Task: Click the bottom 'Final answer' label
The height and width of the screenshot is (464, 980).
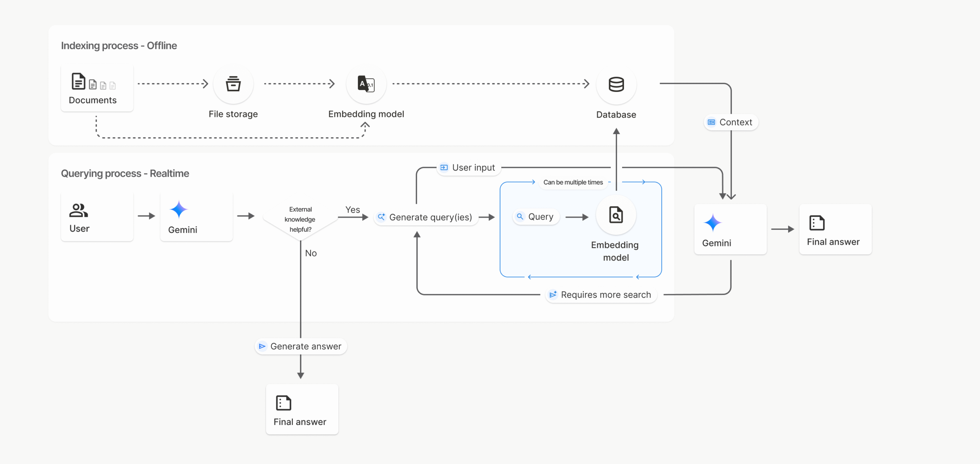Action: tap(300, 422)
